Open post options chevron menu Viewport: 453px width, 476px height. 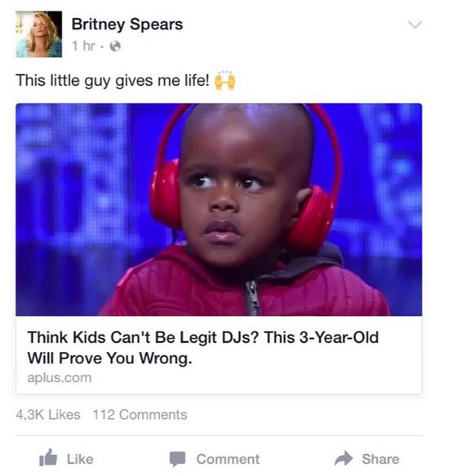pyautogui.click(x=415, y=24)
